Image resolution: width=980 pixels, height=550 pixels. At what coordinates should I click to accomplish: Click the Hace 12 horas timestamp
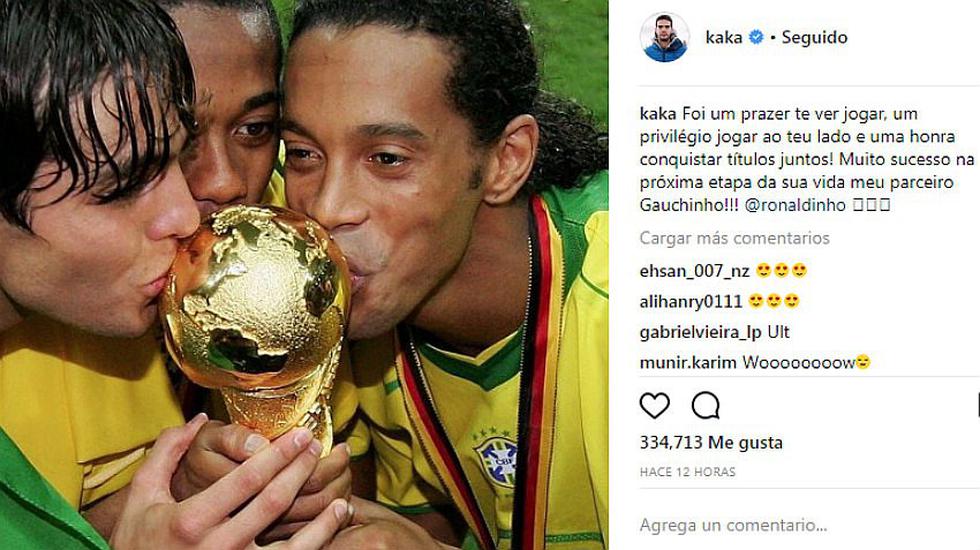(688, 472)
